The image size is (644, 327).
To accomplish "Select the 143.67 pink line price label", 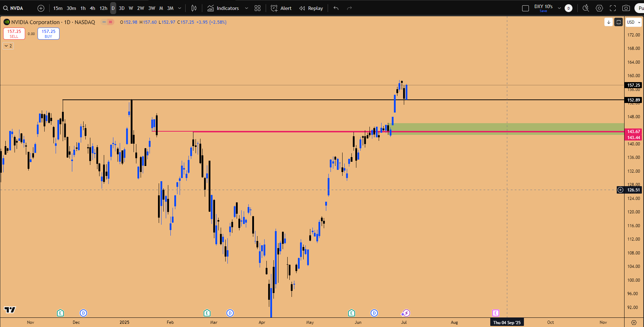I will click(634, 132).
